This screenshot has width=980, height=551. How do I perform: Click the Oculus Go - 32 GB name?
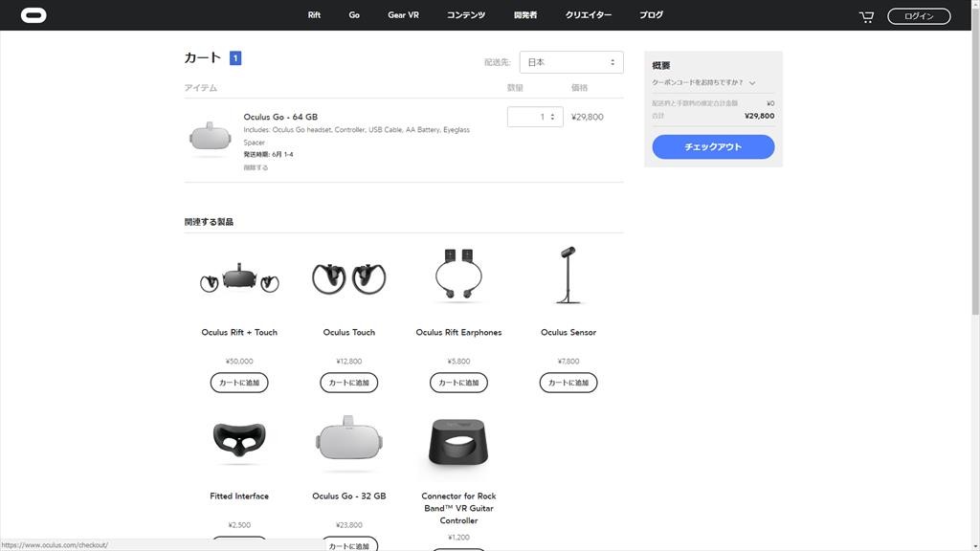click(348, 496)
